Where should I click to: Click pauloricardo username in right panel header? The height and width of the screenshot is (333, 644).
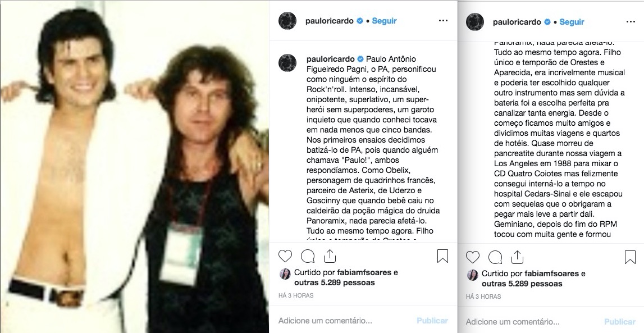point(517,22)
